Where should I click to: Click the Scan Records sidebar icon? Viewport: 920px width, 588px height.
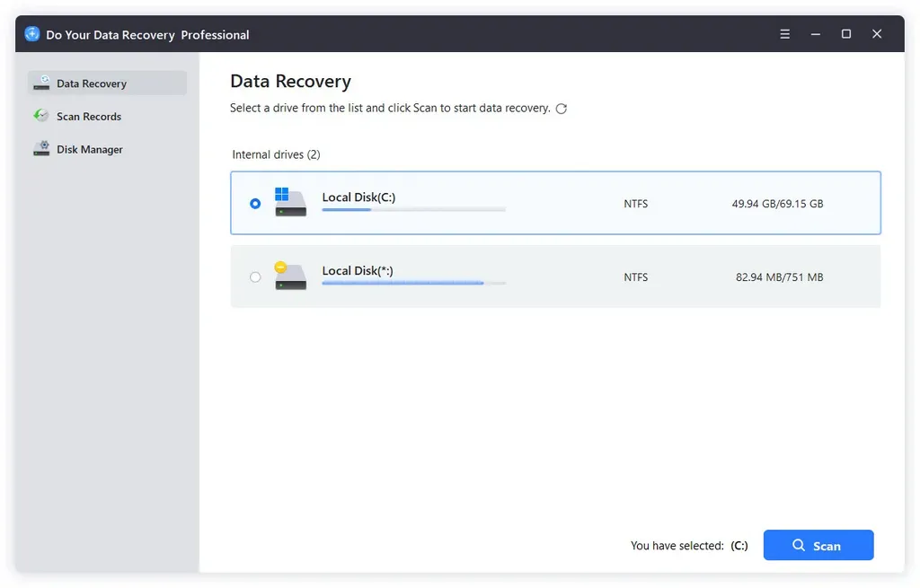point(41,116)
